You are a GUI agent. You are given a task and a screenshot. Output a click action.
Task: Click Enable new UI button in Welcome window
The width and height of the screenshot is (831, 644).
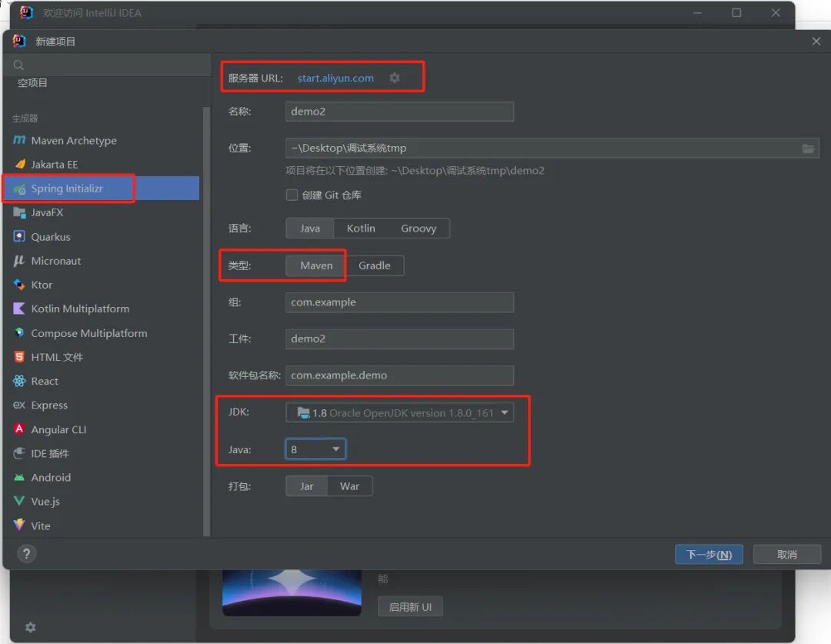pos(410,607)
